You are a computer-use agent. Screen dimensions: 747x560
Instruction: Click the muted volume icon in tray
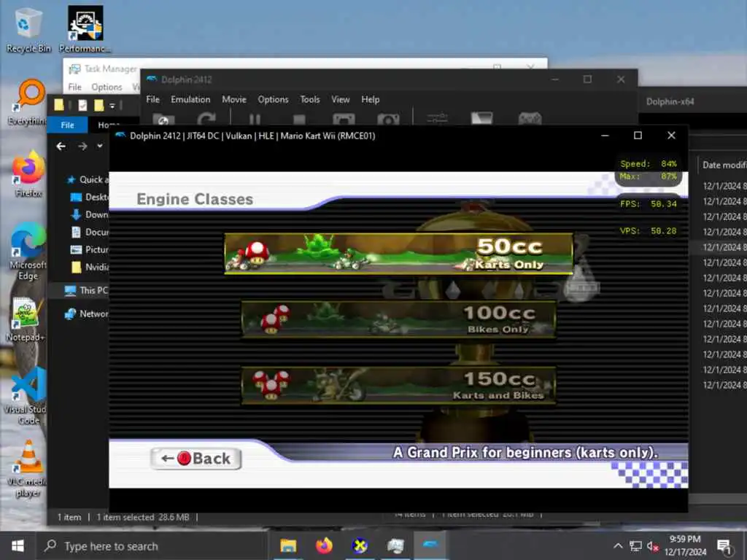[x=652, y=546]
